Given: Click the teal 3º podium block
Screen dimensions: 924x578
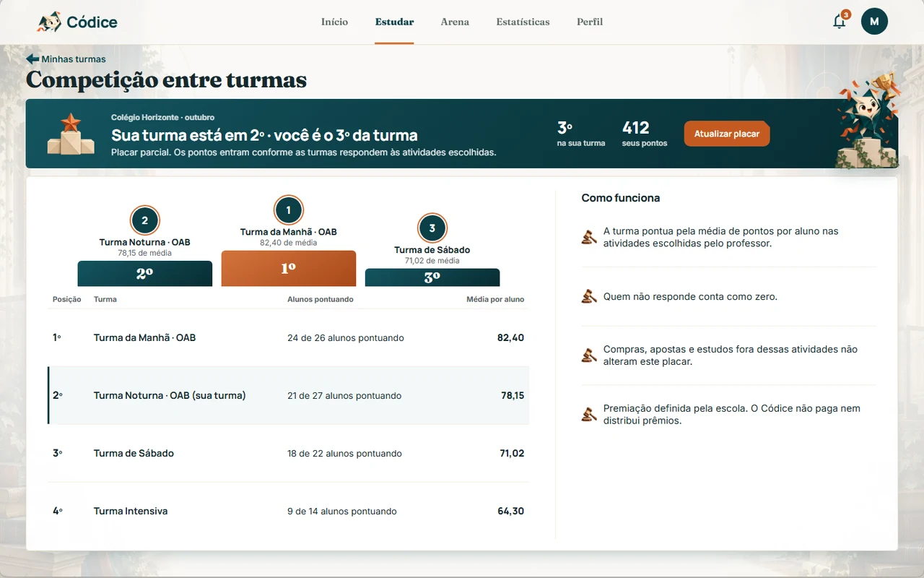Looking at the screenshot, I should [432, 277].
